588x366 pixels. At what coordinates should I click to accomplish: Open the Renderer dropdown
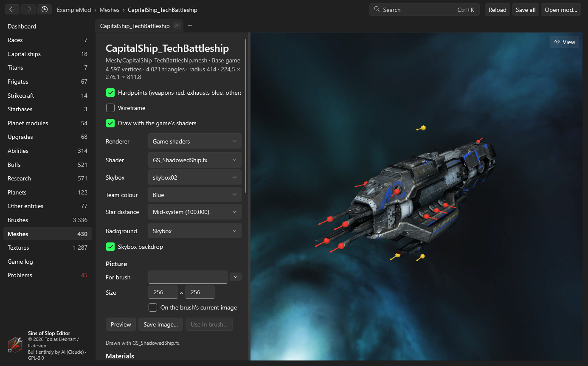(x=194, y=141)
